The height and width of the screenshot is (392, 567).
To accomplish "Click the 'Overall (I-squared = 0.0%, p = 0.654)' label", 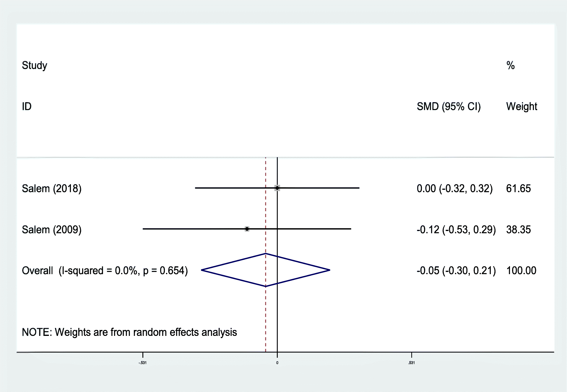I will [x=105, y=271].
